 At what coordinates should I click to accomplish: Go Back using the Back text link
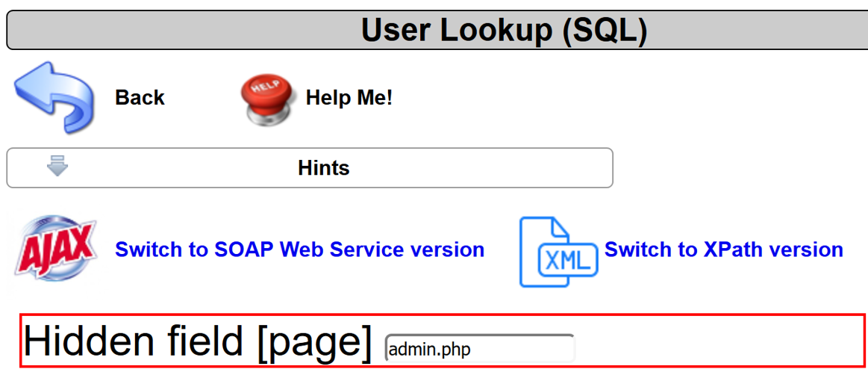pos(140,97)
